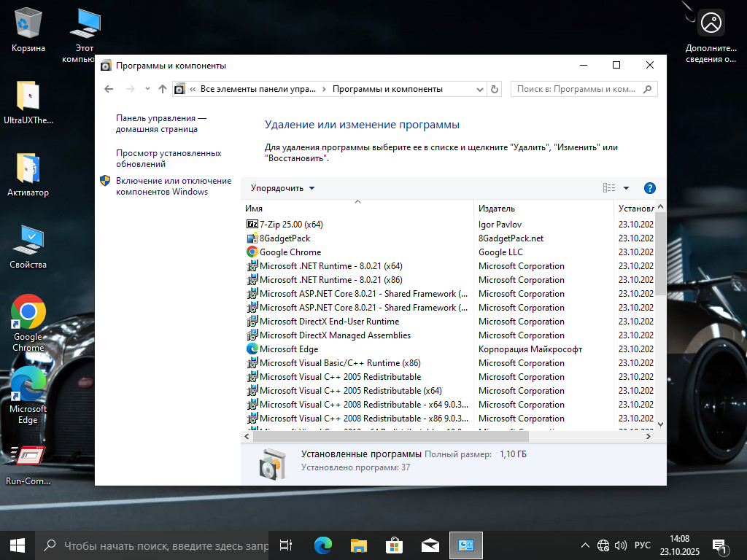Expand the view options dropdown arrow
This screenshot has width=747, height=560.
pos(626,188)
